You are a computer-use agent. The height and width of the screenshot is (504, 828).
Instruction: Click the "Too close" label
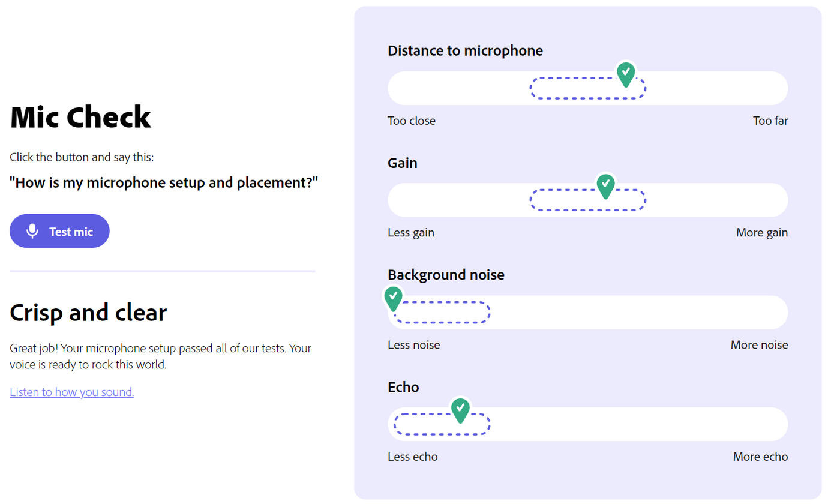click(x=412, y=121)
